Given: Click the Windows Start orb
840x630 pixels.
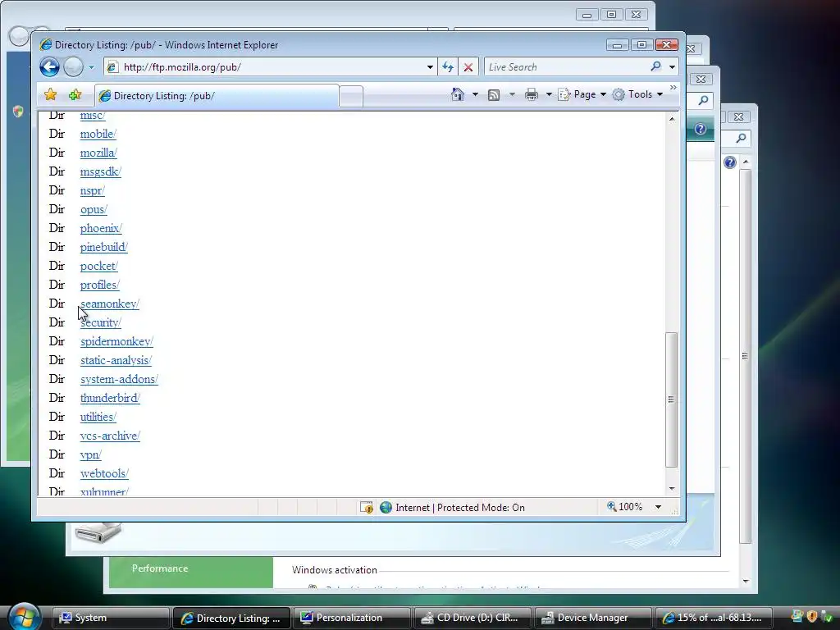Looking at the screenshot, I should (x=24, y=616).
